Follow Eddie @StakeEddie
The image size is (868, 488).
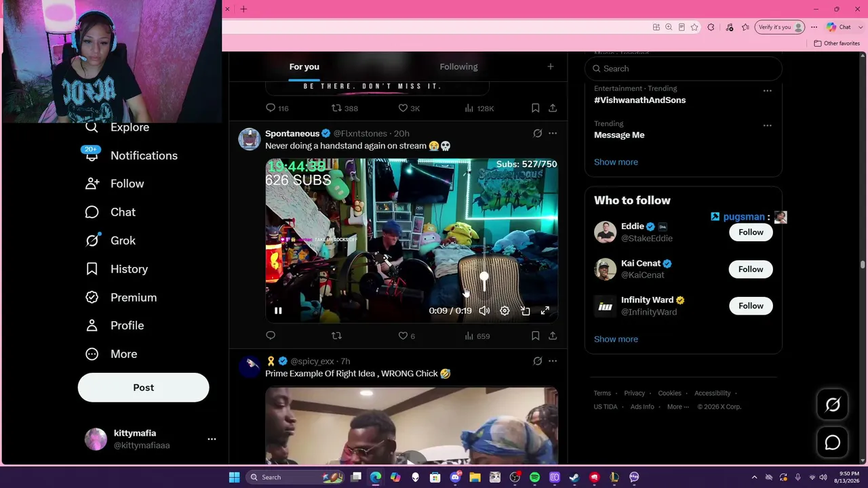pos(751,232)
